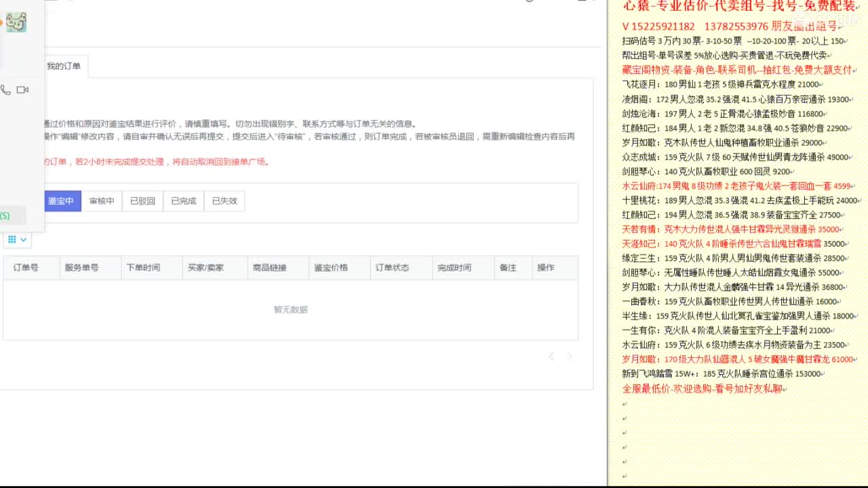Expand the panel via the orange edge arrow
The height and width of the screenshot is (488, 868).
click(2, 21)
